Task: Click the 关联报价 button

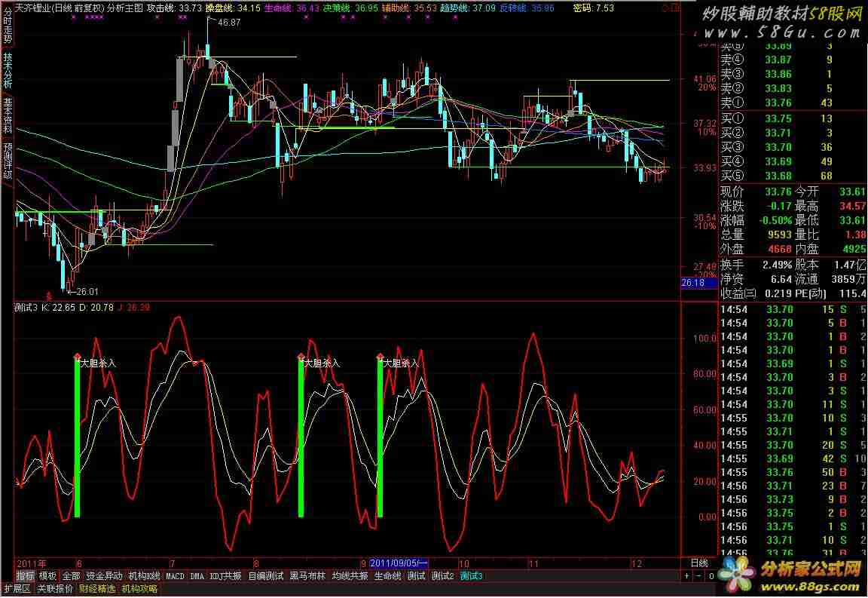Action: (x=55, y=589)
